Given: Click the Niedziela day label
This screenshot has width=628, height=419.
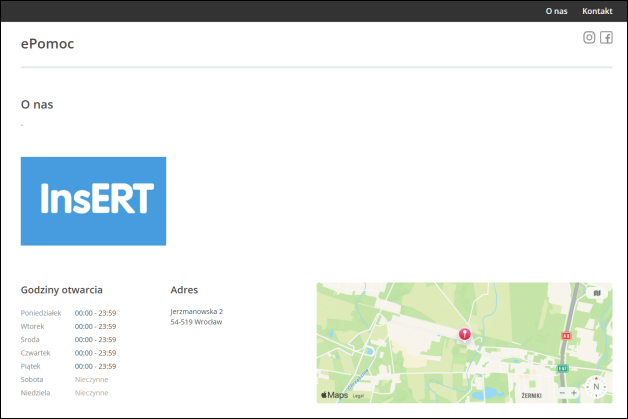Looking at the screenshot, I should pos(35,393).
